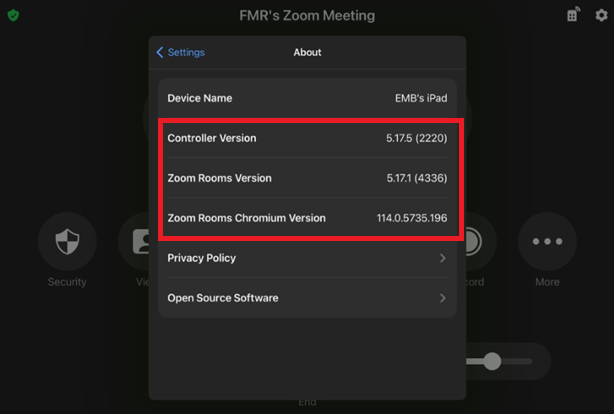Click the green security shield icon

pyautogui.click(x=13, y=15)
